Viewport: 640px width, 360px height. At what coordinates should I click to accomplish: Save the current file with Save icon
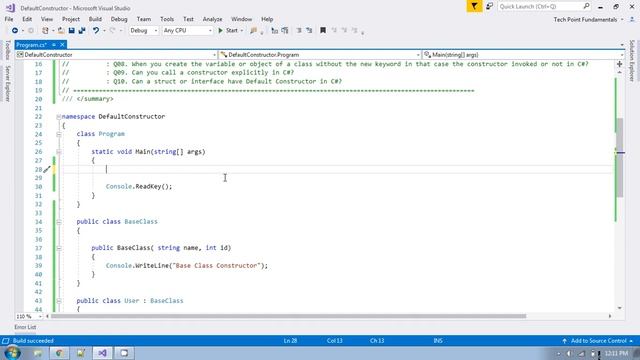pyautogui.click(x=71, y=31)
